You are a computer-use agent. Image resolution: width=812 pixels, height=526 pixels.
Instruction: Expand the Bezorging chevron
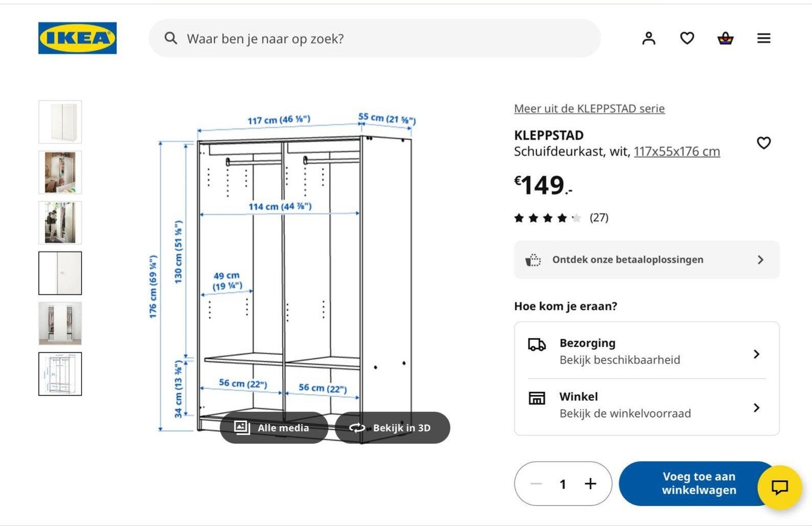(x=757, y=354)
